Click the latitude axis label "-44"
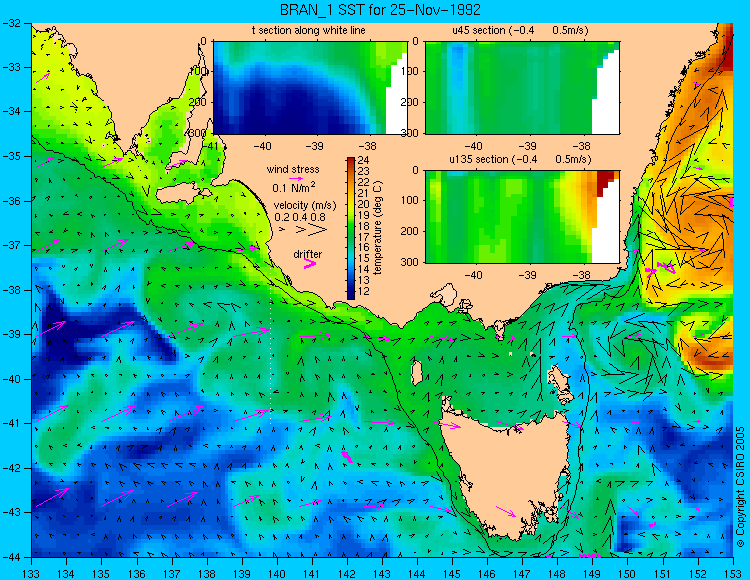This screenshot has width=750, height=580. [12, 557]
